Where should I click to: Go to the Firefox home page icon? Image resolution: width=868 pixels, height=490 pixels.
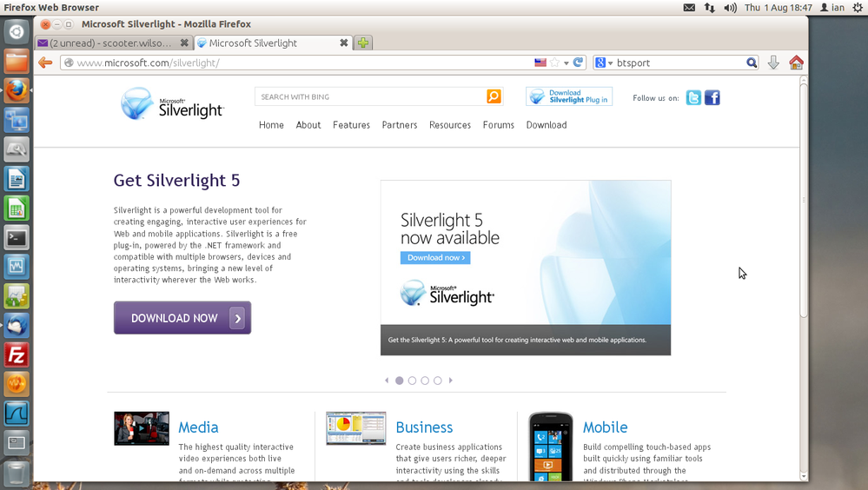pyautogui.click(x=796, y=63)
